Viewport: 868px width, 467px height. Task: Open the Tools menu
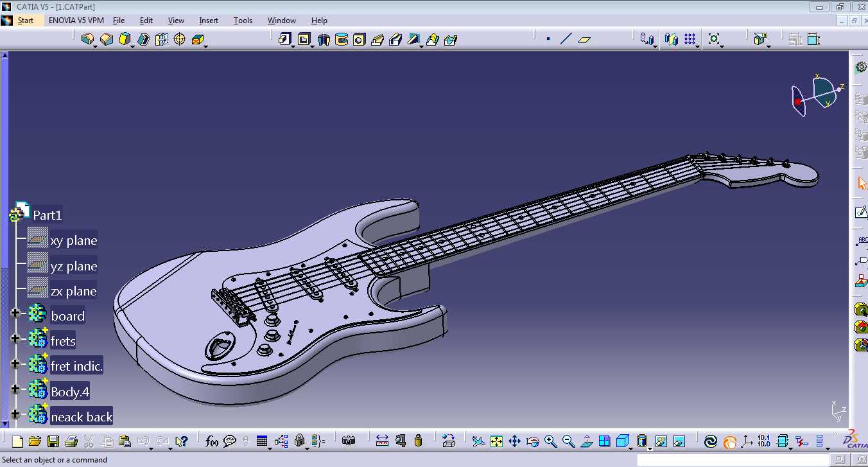pos(243,21)
